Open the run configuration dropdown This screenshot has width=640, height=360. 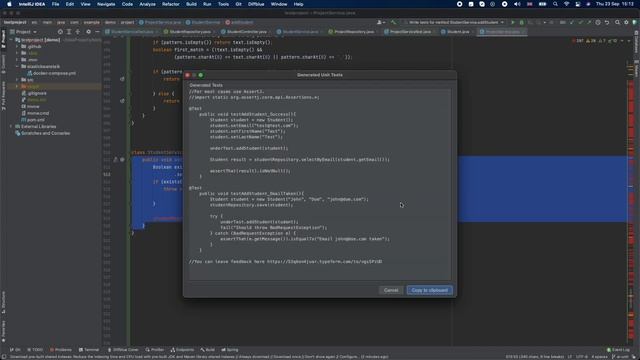[x=454, y=22]
